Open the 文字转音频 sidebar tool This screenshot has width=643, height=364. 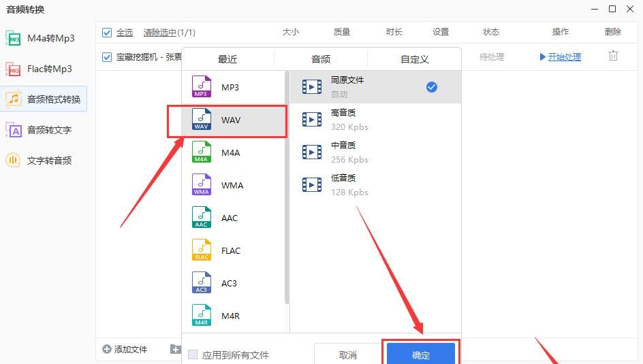(x=44, y=161)
